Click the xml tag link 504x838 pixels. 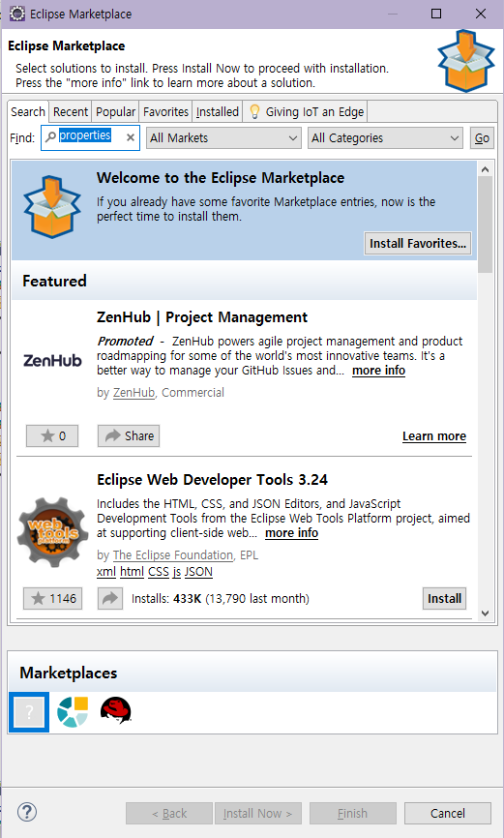pyautogui.click(x=105, y=572)
